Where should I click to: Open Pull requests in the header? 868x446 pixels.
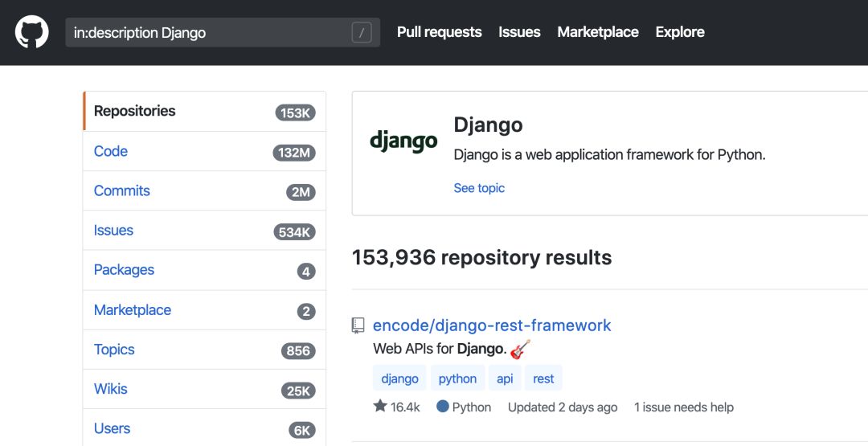coord(440,32)
